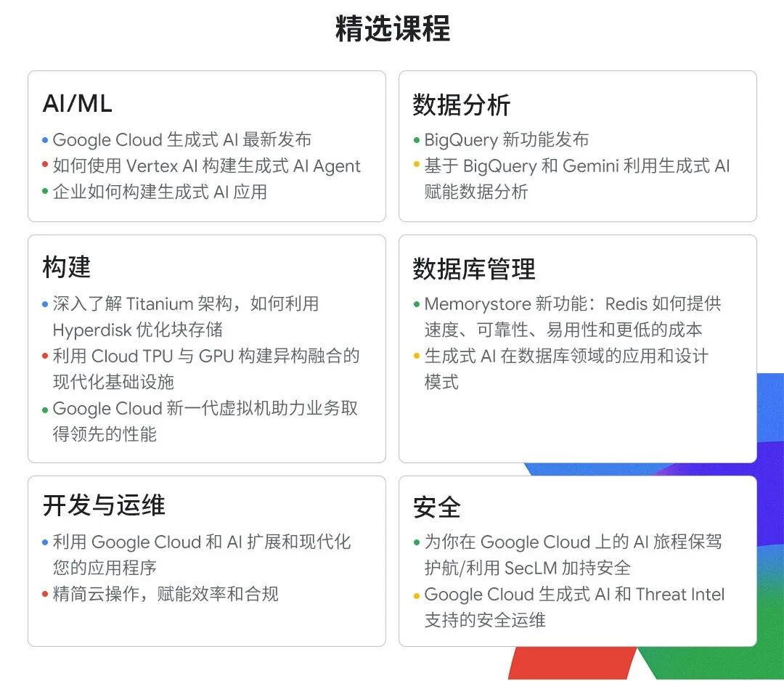Click "企业如何构建生成式 AI 应用" course

pyautogui.click(x=160, y=192)
